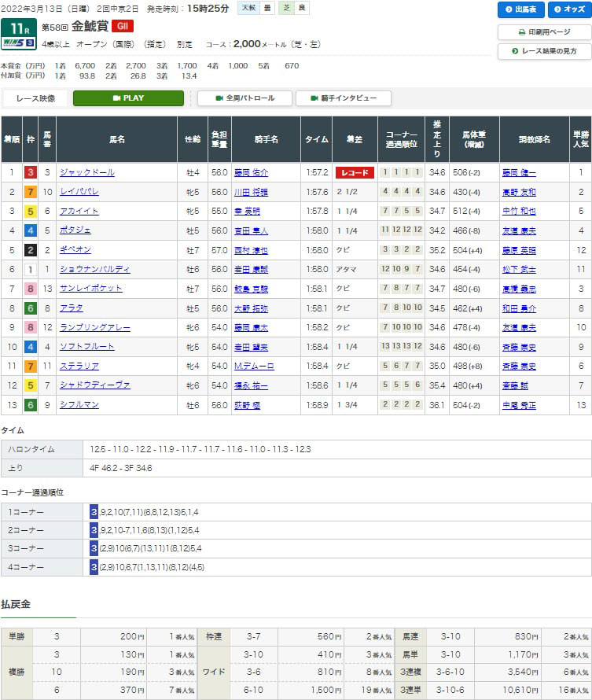Open the 印刷用ページ print page

[x=544, y=32]
